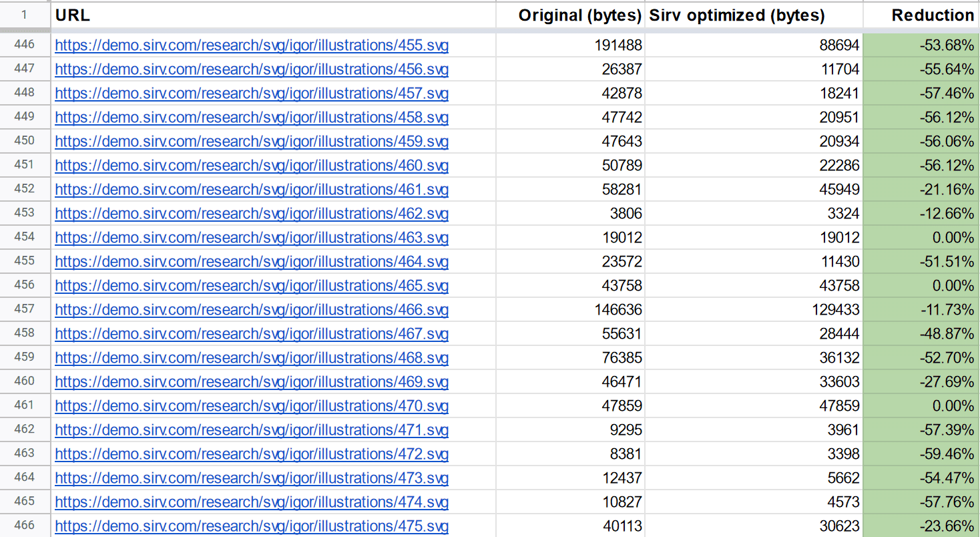Select frozen row header 1
The height and width of the screenshot is (537, 980).
pos(25,15)
